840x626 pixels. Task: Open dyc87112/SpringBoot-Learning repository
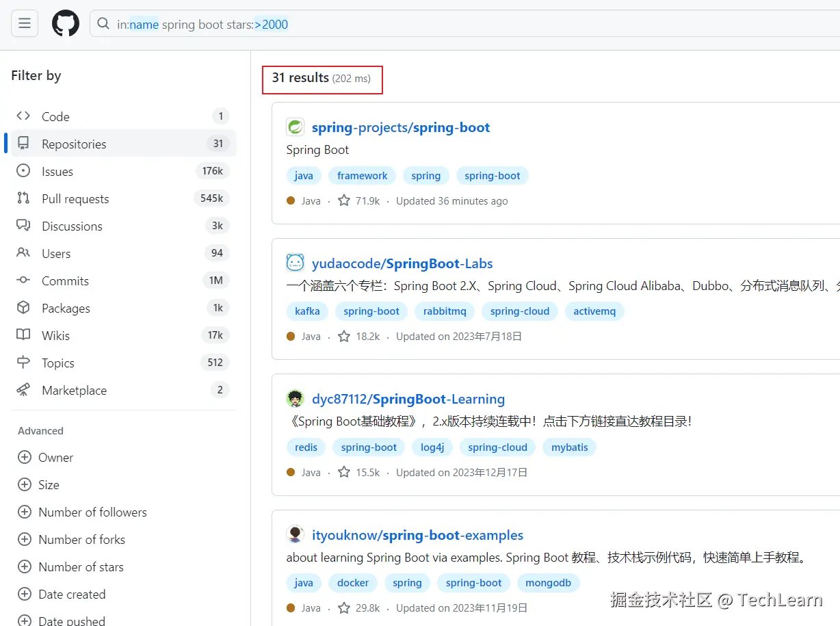point(408,399)
